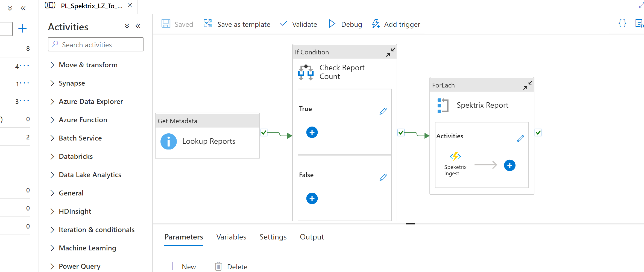Click Save as template label

click(x=244, y=25)
